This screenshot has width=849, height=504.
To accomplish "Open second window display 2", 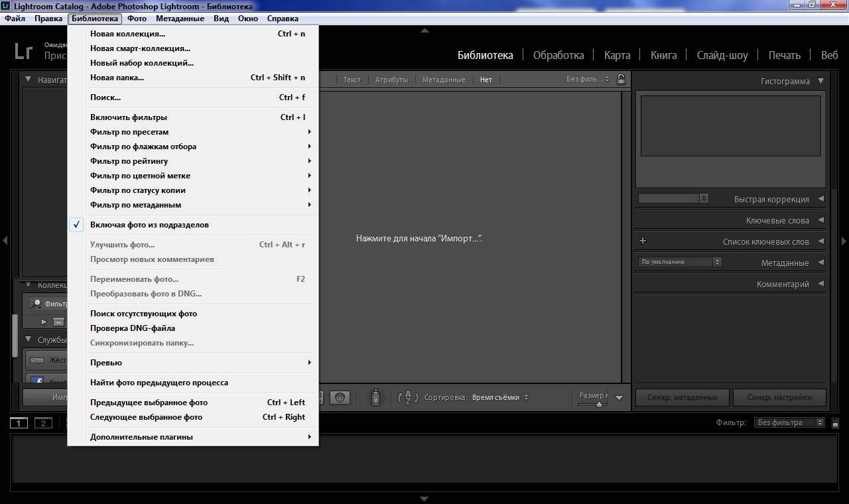I will click(43, 423).
